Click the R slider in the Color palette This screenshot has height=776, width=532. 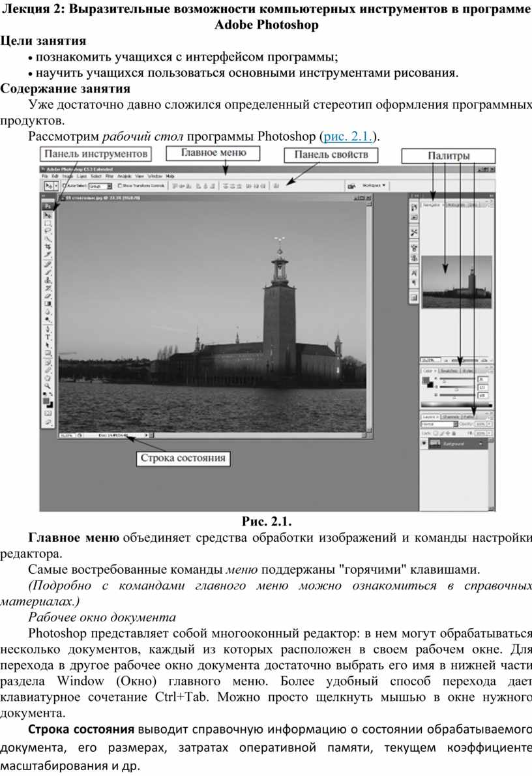tap(456, 381)
